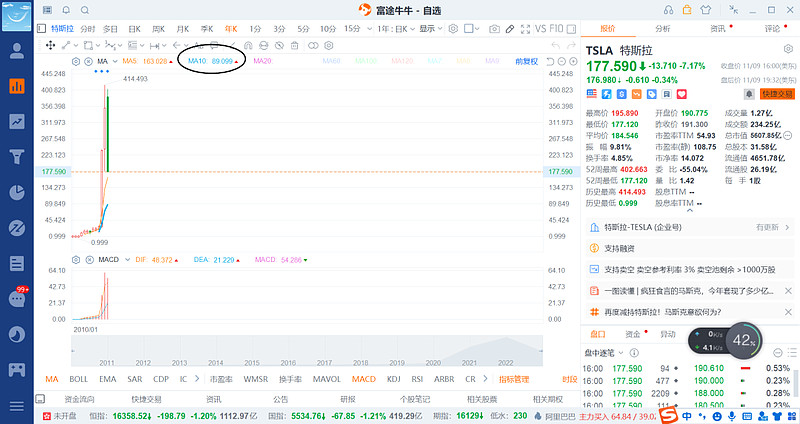Open chart settings gear in top toolbar
This screenshot has height=424, width=800.
pos(453,29)
